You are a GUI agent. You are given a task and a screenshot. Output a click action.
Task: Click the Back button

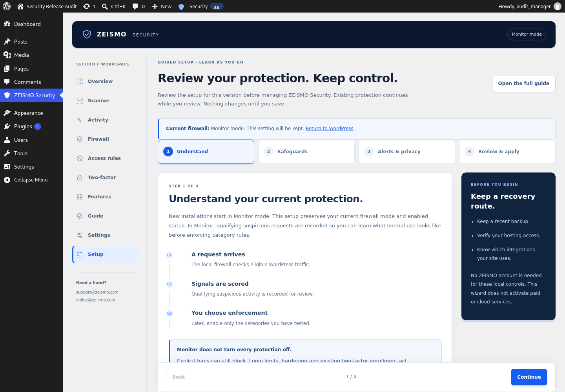pyautogui.click(x=179, y=377)
